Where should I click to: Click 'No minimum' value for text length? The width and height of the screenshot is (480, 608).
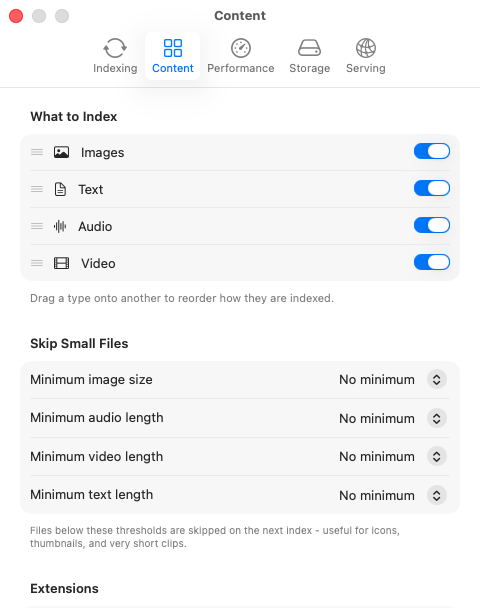pyautogui.click(x=377, y=496)
